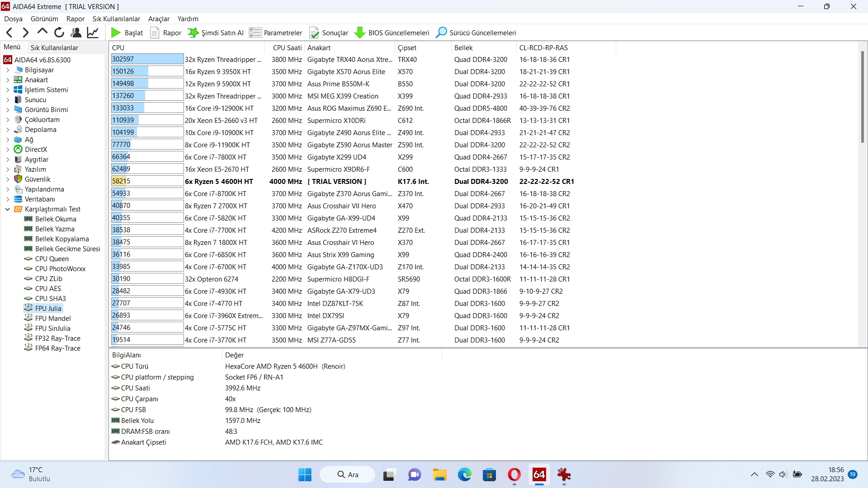
Task: Click Şimdi Satın Al button
Action: 216,33
